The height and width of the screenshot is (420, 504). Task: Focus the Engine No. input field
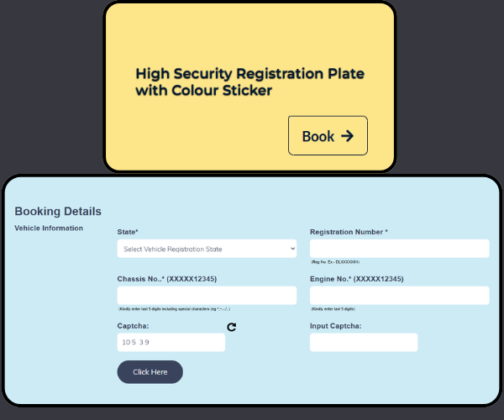[x=400, y=296]
